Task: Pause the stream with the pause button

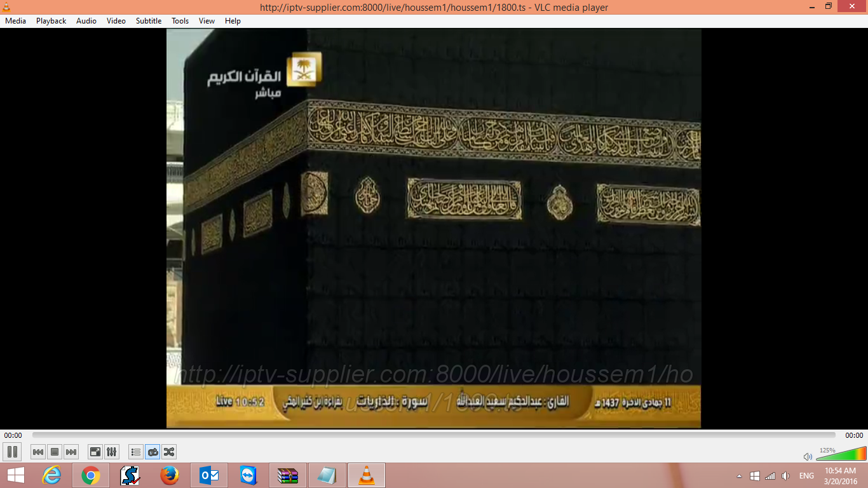Action: [12, 452]
